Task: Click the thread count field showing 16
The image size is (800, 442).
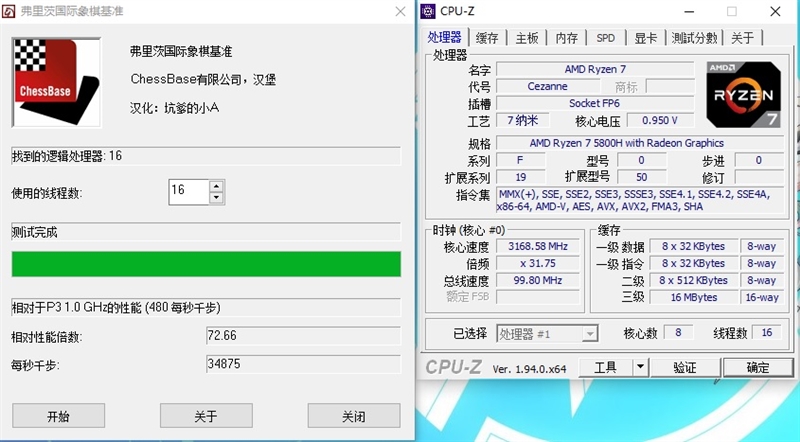Action: 189,192
